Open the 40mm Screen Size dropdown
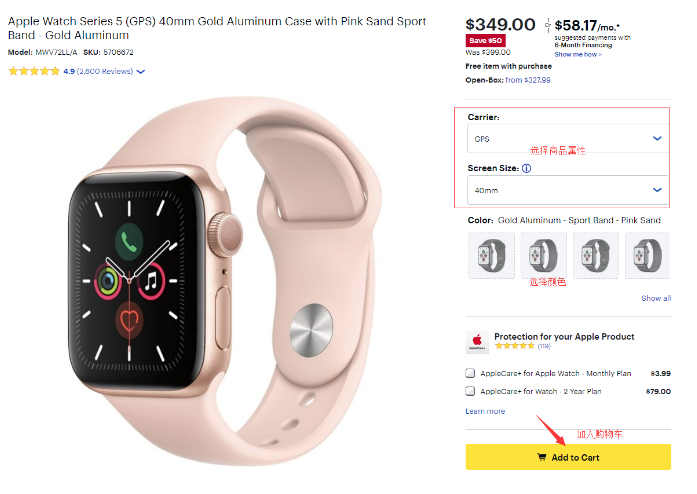697x494 pixels. click(x=568, y=190)
